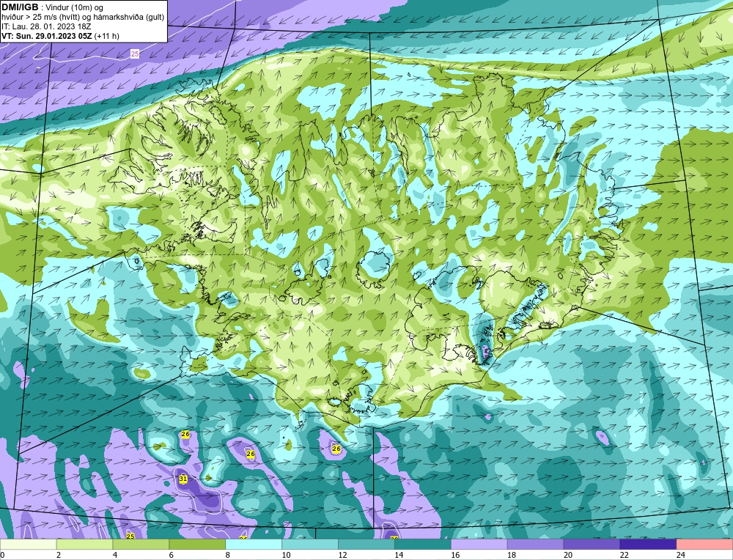Click the scale tick label '14'

[398, 555]
